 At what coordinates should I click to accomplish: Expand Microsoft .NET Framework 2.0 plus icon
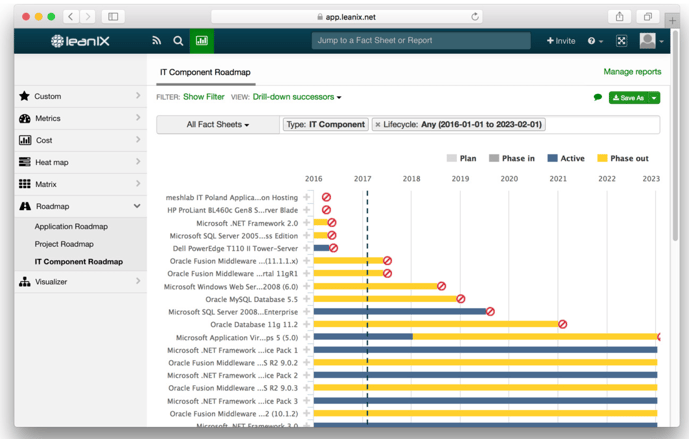click(x=307, y=222)
